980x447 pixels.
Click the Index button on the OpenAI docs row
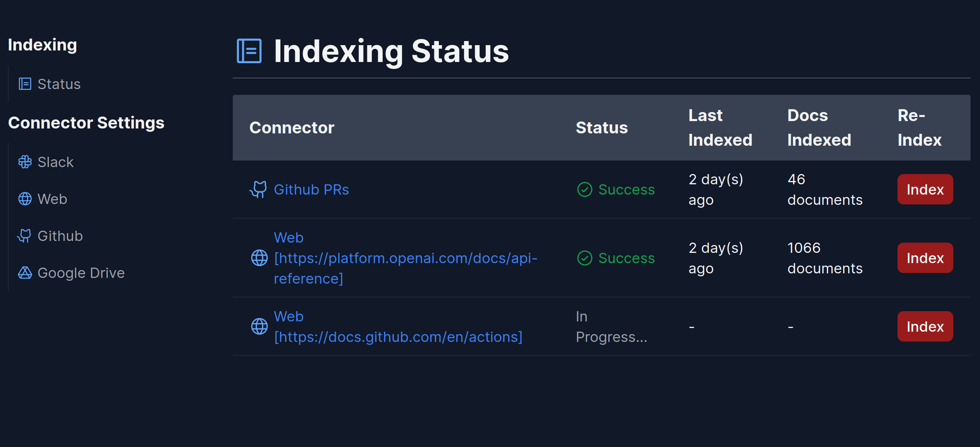point(925,258)
